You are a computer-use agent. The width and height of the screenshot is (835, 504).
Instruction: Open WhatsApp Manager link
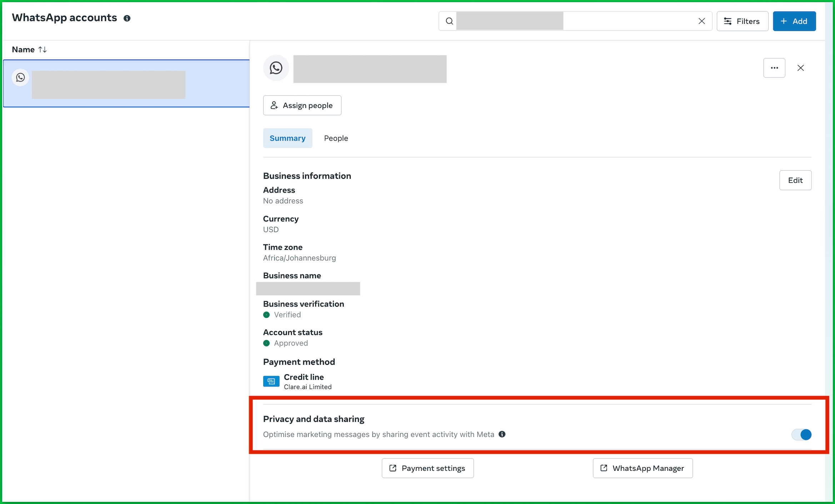(x=642, y=468)
